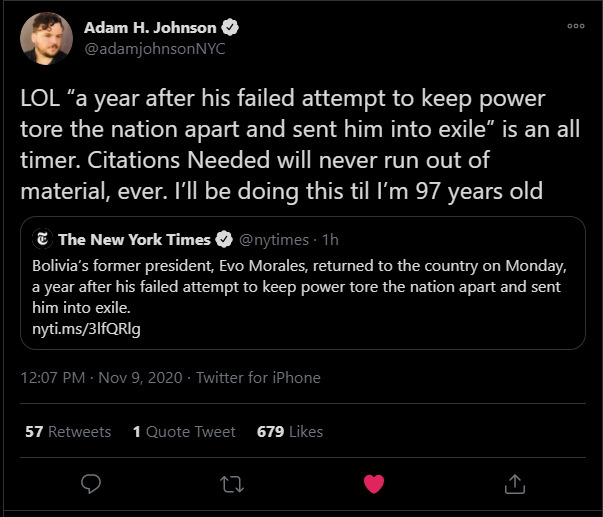
Task: Click the retweet arrows icon
Action: tap(232, 484)
